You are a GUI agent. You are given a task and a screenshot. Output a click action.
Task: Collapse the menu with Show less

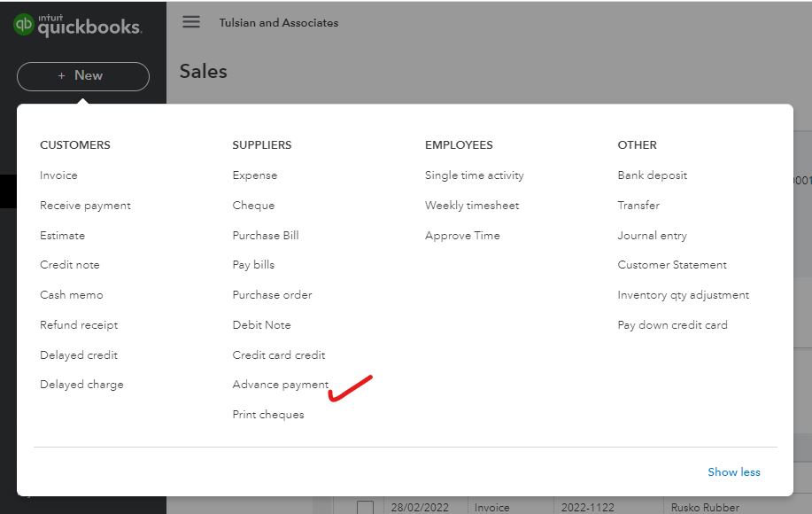(733, 472)
